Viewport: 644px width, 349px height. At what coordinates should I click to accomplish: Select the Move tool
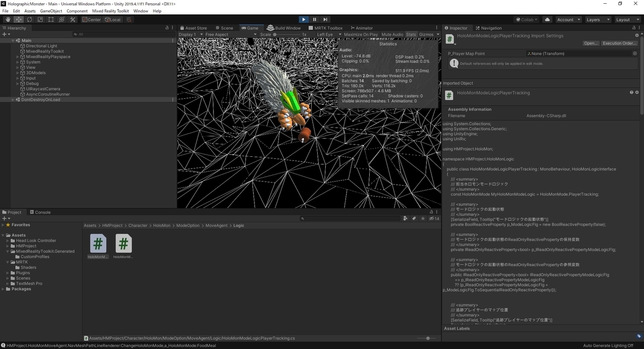pyautogui.click(x=18, y=19)
